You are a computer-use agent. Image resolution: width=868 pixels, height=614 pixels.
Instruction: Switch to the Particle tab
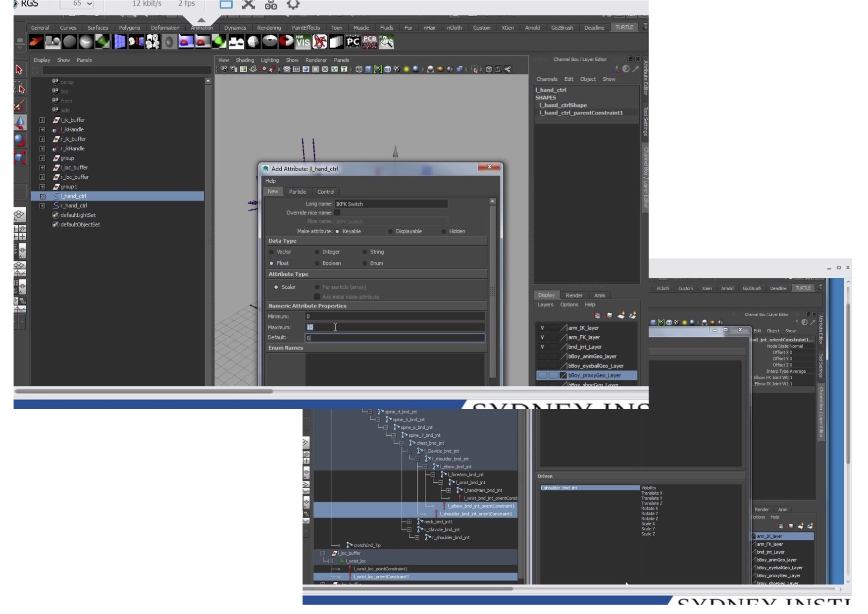297,192
